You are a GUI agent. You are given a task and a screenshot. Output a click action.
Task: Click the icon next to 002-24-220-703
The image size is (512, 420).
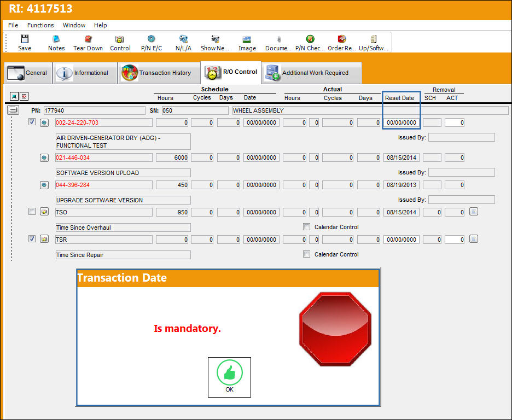click(x=44, y=122)
